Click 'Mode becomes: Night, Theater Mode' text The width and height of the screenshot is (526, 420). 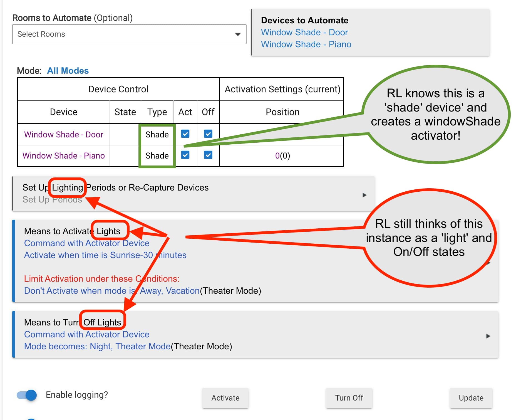click(97, 346)
